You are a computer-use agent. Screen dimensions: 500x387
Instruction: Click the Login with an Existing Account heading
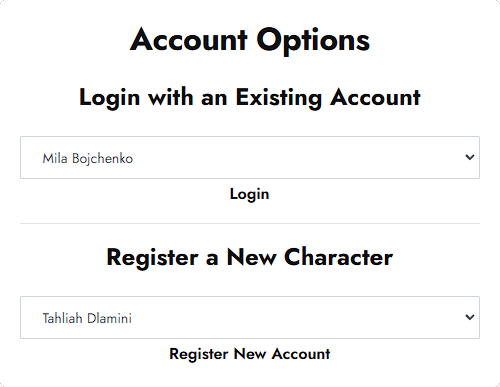click(250, 98)
